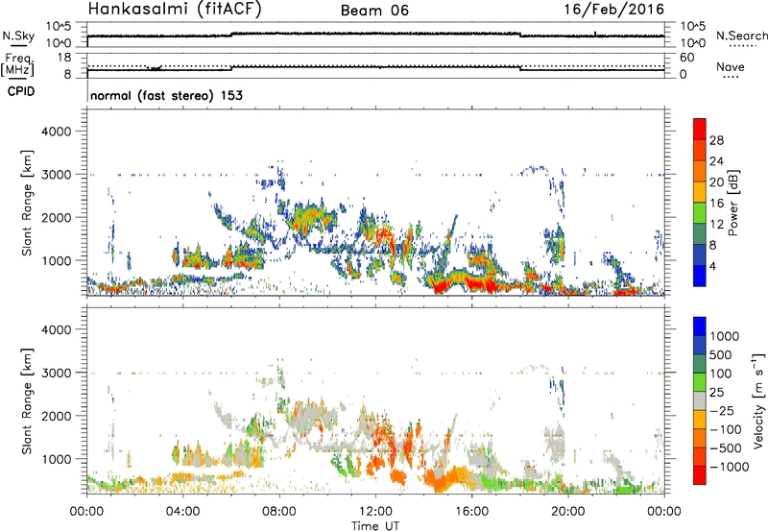Screen dimensions: 768x532
Task: Select the 12:00 time tick label
Action: click(x=375, y=512)
